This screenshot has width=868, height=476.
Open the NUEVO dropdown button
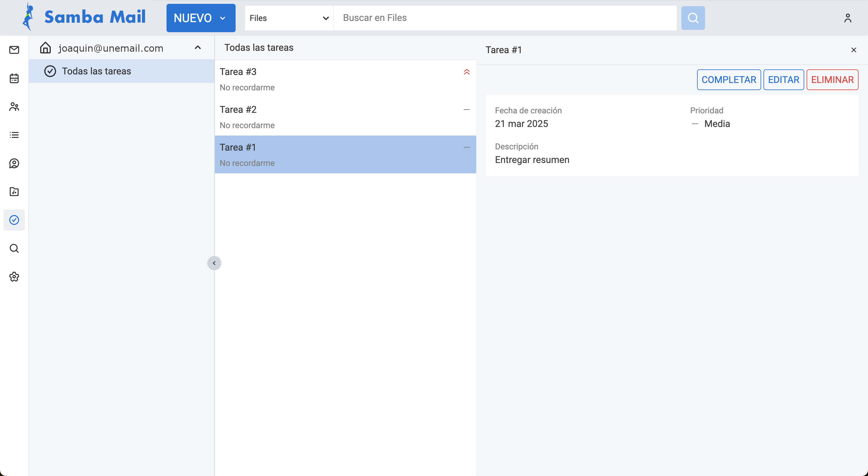pyautogui.click(x=201, y=18)
